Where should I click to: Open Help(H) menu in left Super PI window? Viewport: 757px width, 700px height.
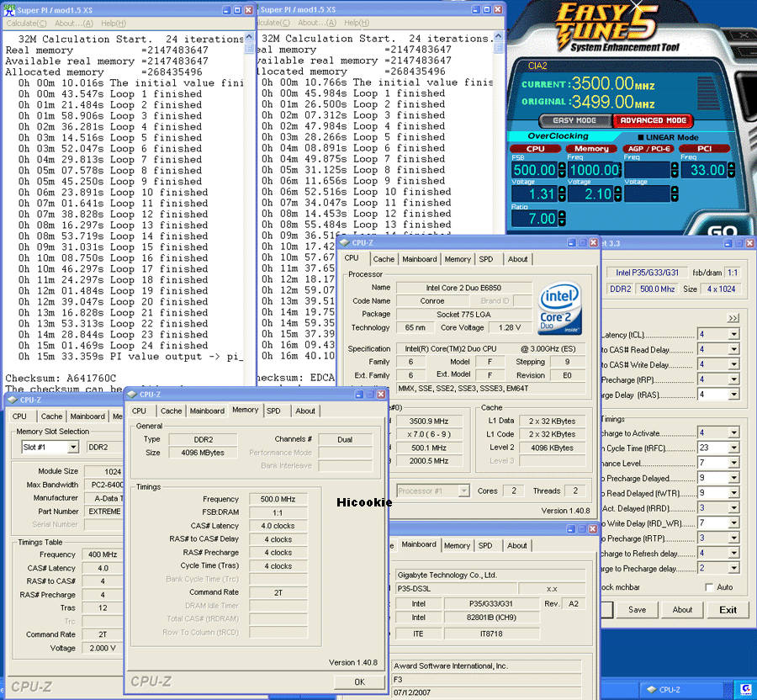tap(114, 24)
